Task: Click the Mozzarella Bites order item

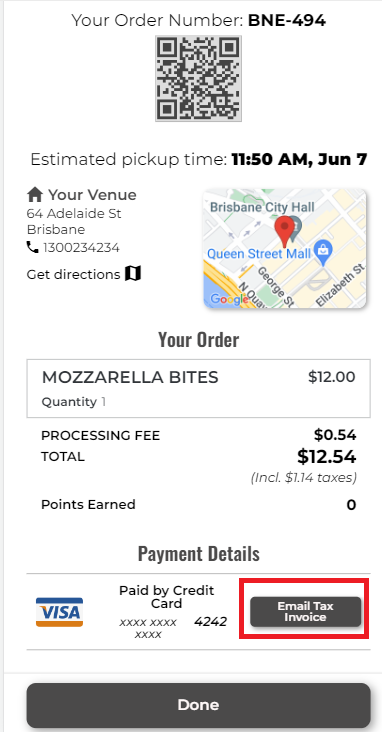Action: tap(198, 388)
